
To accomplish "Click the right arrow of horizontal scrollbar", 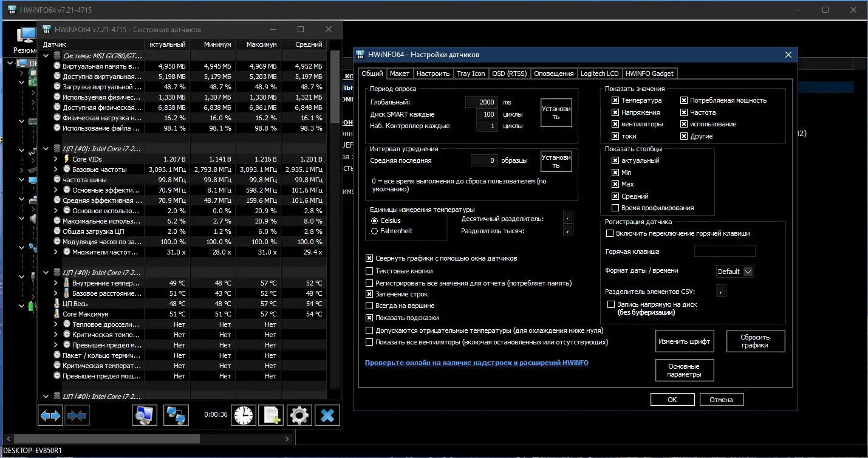I will [x=288, y=439].
